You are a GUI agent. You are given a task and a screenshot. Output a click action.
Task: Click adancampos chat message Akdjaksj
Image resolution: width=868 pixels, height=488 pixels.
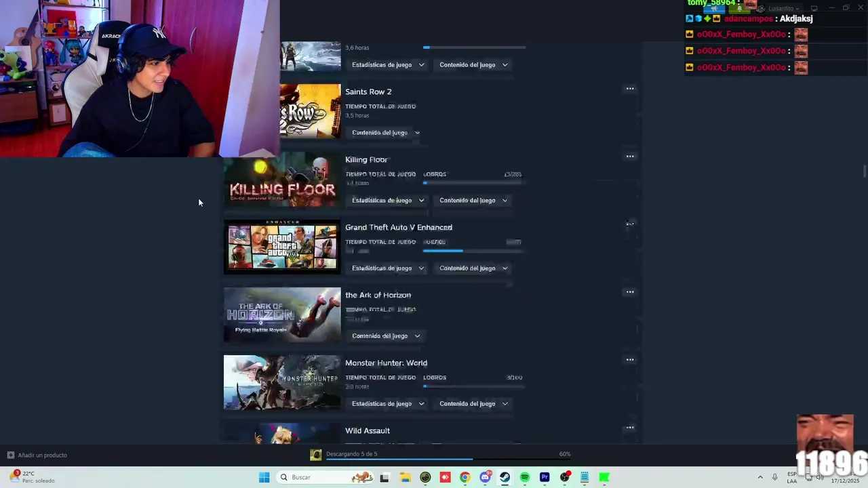[x=795, y=18]
